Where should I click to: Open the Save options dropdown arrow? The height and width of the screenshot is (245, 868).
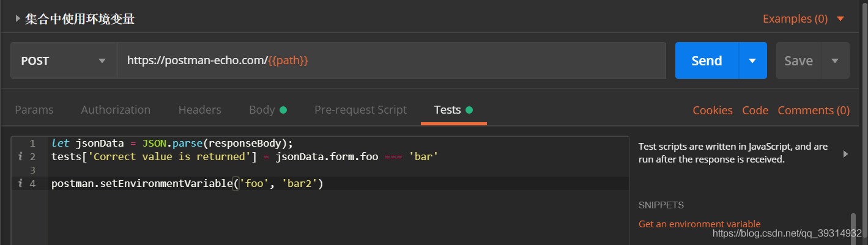pos(835,60)
